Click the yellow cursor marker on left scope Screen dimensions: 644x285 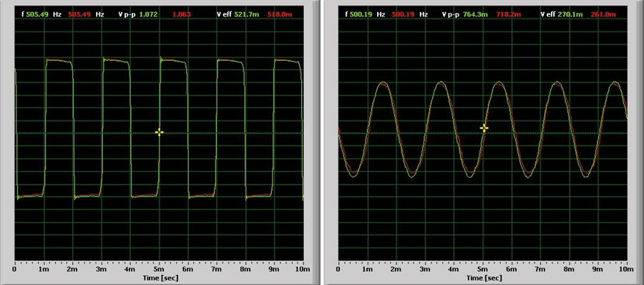tap(160, 132)
